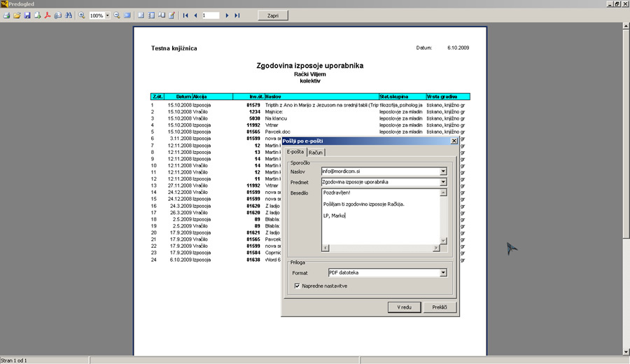Expand the Predmet subject dropdown
Screen dimensions: 630x364
[443, 182]
